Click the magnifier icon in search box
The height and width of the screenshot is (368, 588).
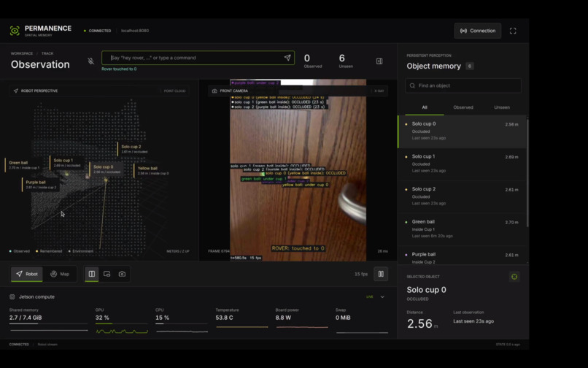412,85
